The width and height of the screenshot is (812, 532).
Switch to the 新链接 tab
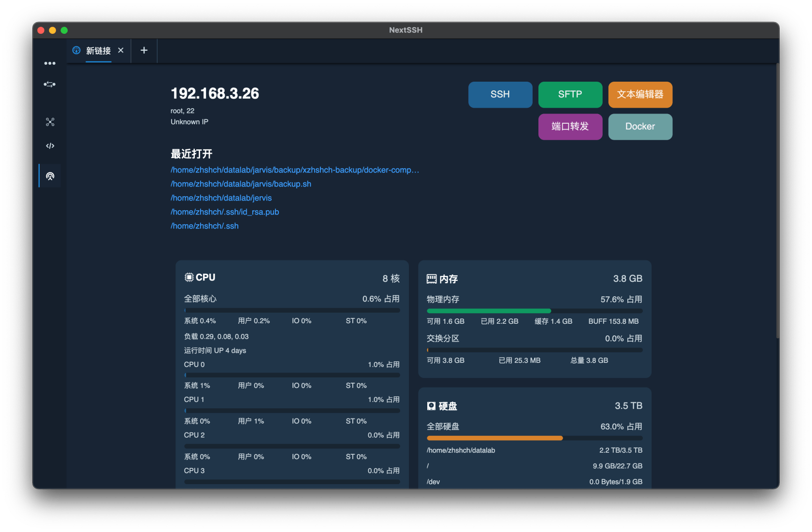[99, 51]
